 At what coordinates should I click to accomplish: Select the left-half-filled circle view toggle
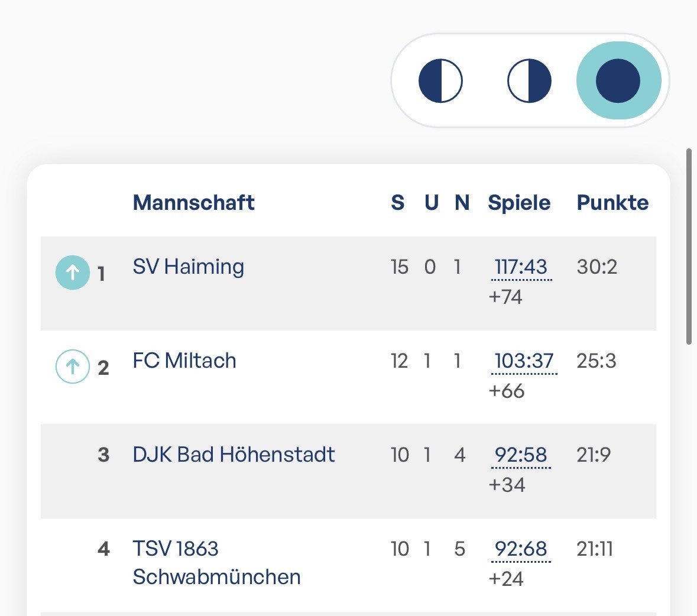(x=440, y=81)
